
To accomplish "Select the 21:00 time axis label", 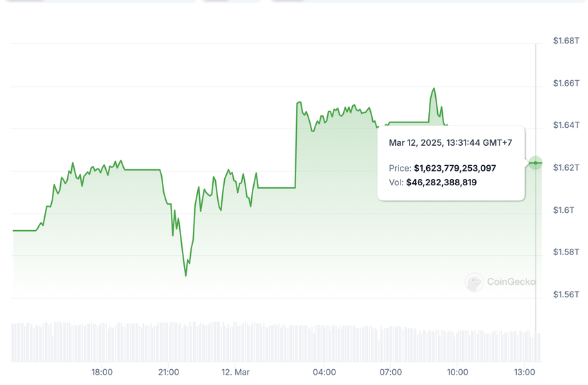I will tap(169, 372).
